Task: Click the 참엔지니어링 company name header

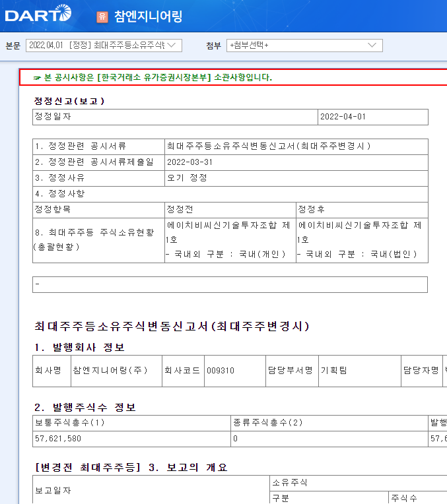Action: pyautogui.click(x=149, y=16)
